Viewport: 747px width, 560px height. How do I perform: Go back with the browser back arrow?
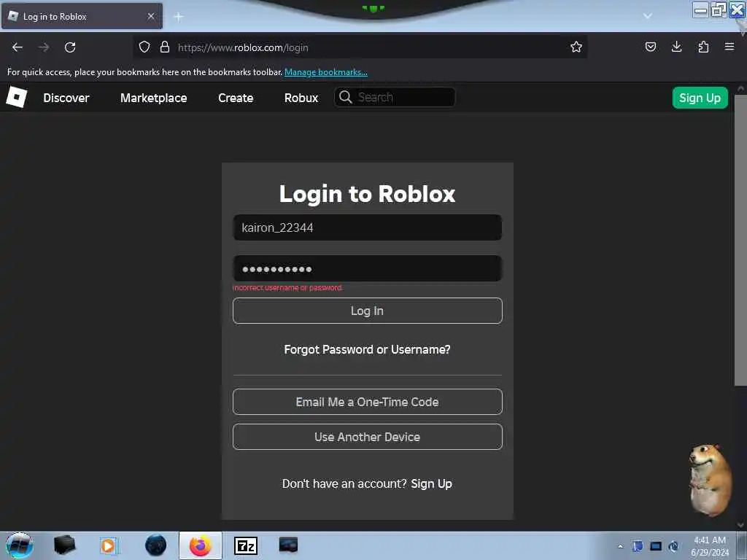click(x=18, y=47)
